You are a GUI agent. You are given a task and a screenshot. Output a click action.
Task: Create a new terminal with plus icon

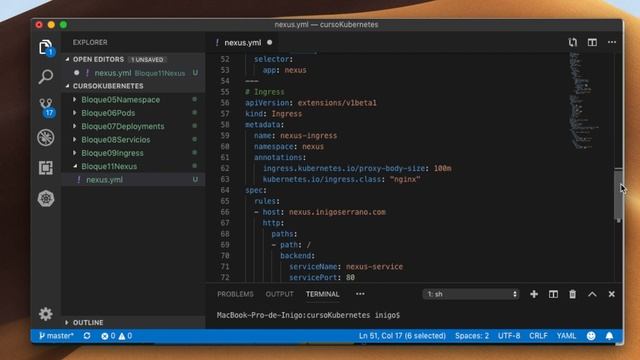click(534, 294)
